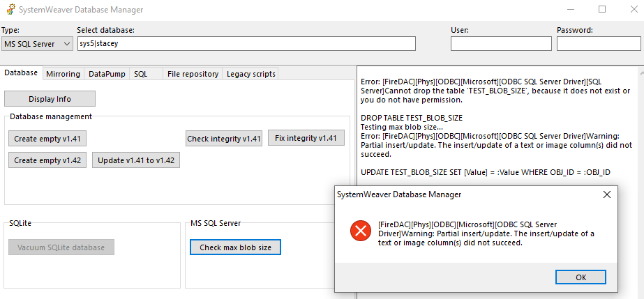Viewport: 644px width, 299px height.
Task: Click Create empty v1.42 button
Action: (x=47, y=160)
